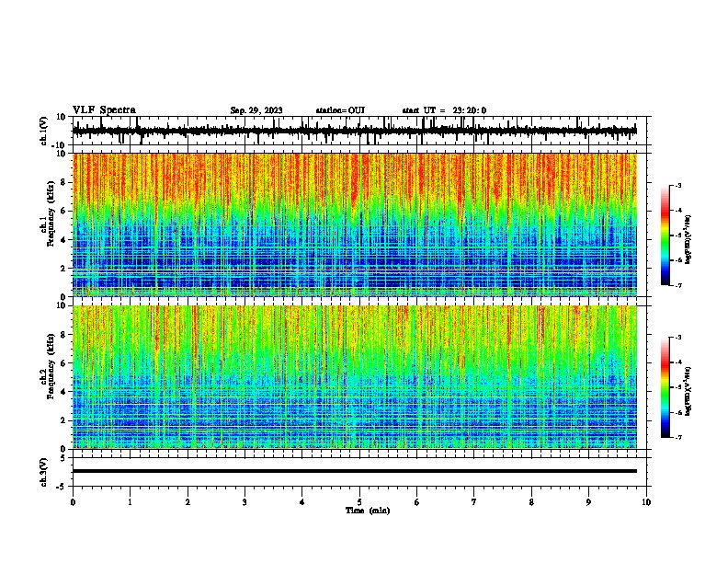The width and height of the screenshot is (728, 563).
Task: Click the ch.2 spectrogram panel
Action: click(355, 377)
